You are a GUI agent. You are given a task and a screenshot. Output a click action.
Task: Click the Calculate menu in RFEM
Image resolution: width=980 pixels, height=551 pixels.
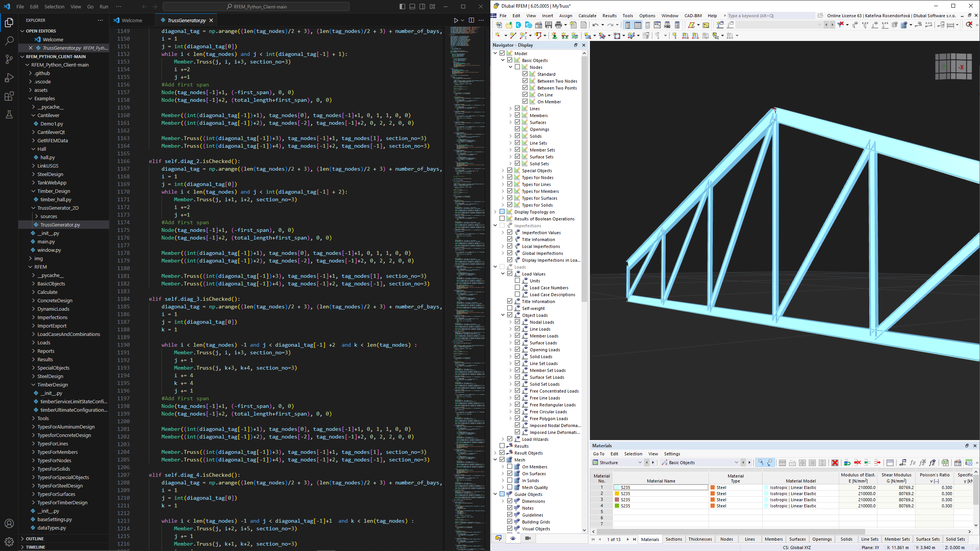[586, 15]
